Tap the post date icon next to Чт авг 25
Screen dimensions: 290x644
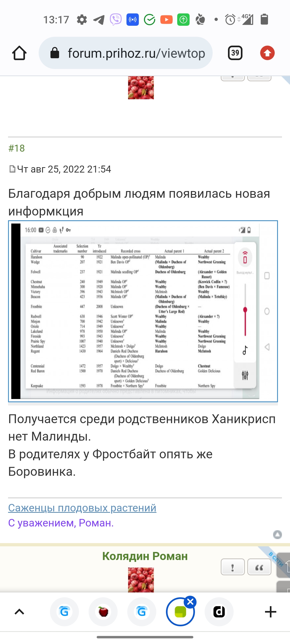click(12, 169)
